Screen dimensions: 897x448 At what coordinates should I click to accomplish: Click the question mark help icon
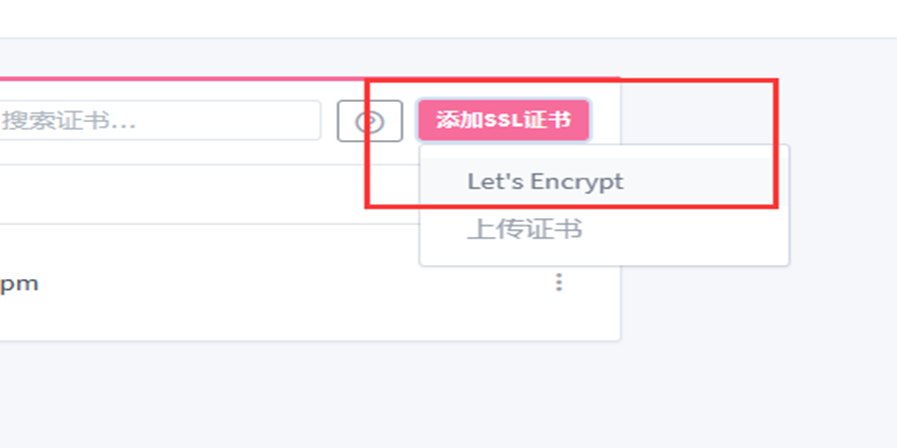coord(370,121)
